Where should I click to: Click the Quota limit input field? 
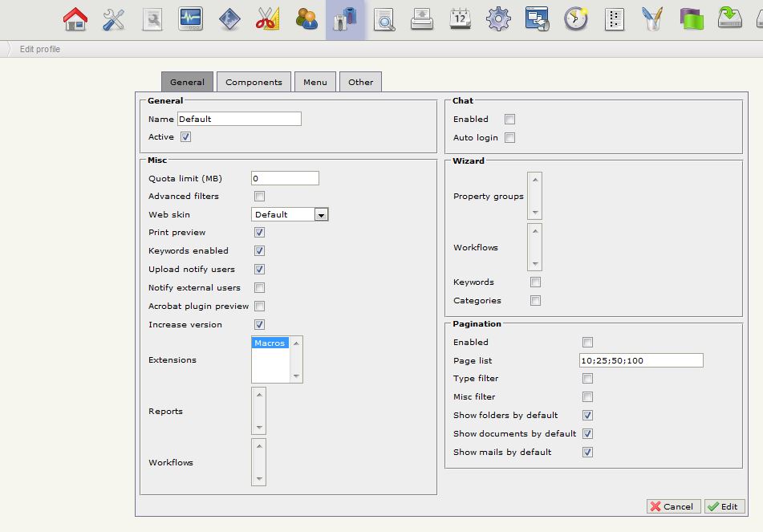point(285,178)
